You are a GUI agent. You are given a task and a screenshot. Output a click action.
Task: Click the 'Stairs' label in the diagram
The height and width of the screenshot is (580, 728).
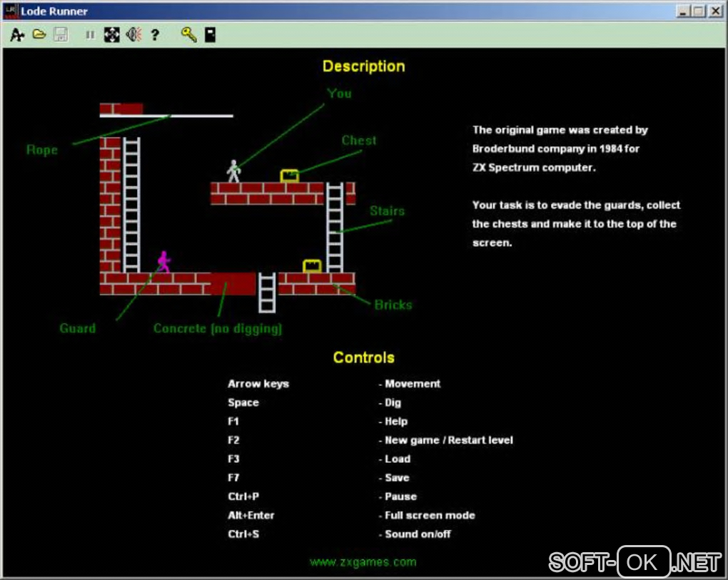pos(388,211)
